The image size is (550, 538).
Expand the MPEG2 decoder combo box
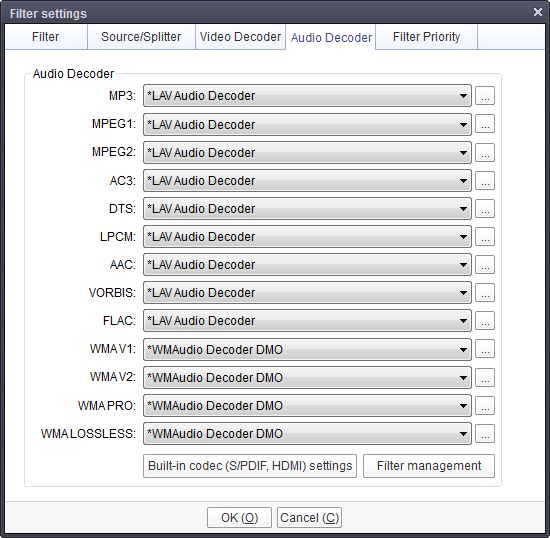(x=307, y=152)
